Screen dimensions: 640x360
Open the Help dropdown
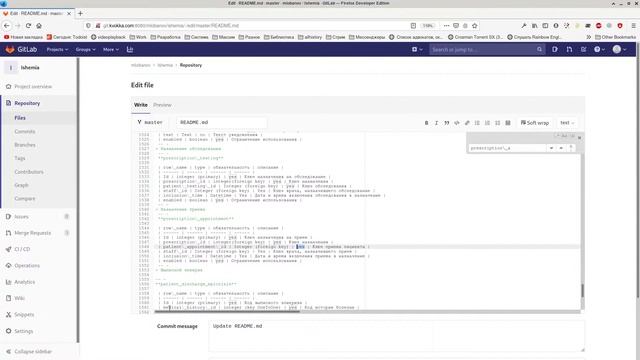click(x=599, y=49)
